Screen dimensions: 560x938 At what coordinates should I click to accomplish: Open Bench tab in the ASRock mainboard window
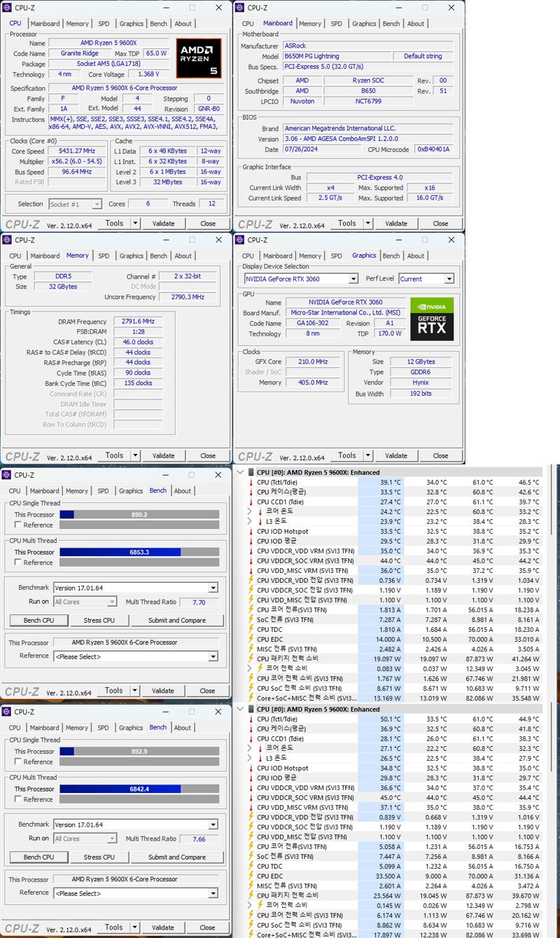[x=391, y=23]
